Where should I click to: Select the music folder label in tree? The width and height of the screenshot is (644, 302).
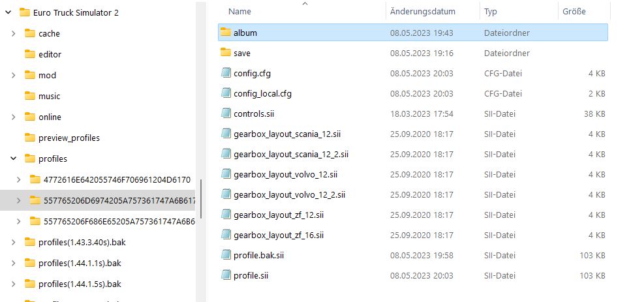tap(50, 96)
